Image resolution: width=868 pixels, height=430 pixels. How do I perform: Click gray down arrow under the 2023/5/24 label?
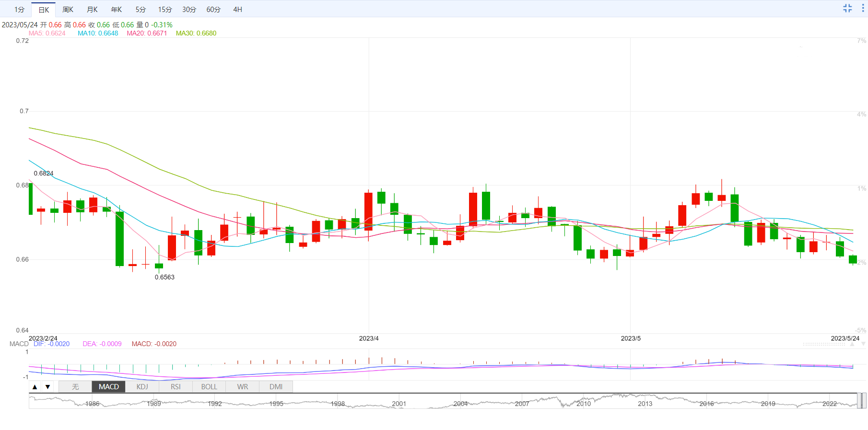pyautogui.click(x=863, y=344)
